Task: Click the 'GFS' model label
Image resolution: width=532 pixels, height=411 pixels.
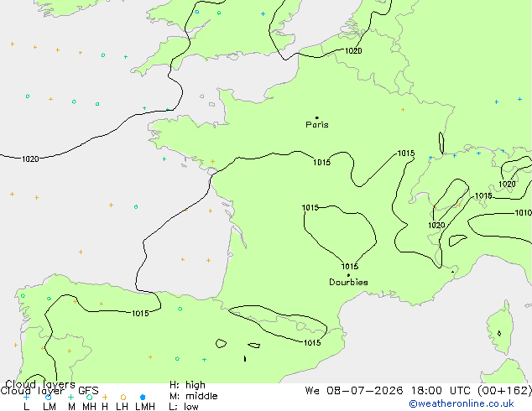Action: click(x=88, y=391)
